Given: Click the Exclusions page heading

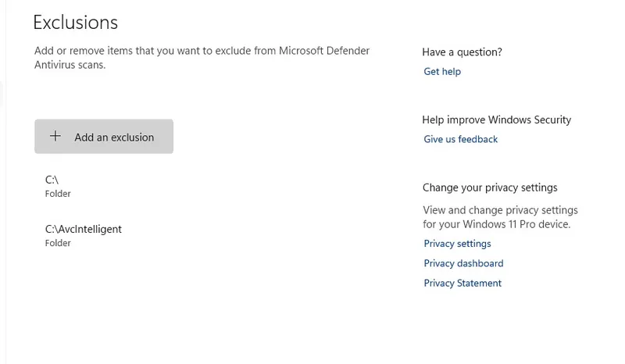Looking at the screenshot, I should [75, 23].
